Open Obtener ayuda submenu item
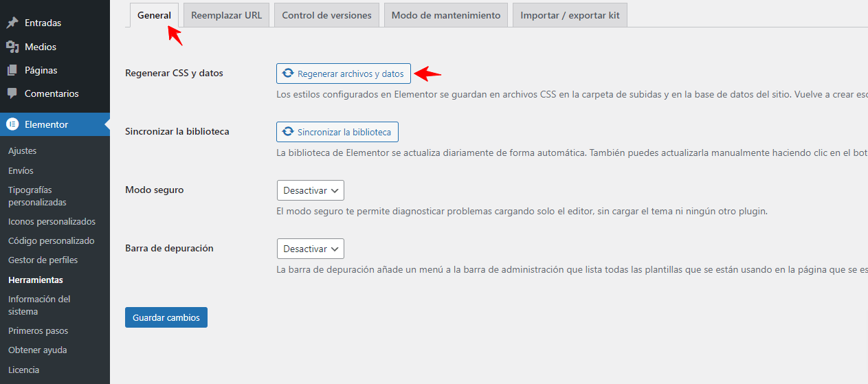The height and width of the screenshot is (384, 868). (x=38, y=350)
